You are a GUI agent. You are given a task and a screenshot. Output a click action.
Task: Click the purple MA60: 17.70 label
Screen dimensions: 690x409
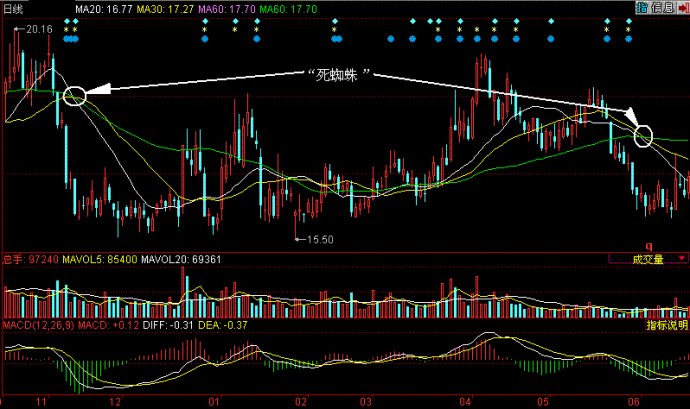pyautogui.click(x=227, y=9)
